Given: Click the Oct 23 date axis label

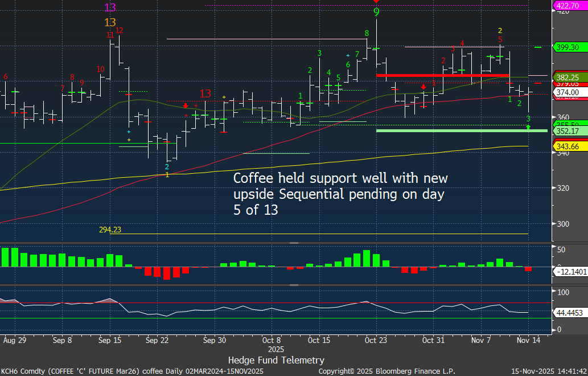Looking at the screenshot, I should [376, 340].
